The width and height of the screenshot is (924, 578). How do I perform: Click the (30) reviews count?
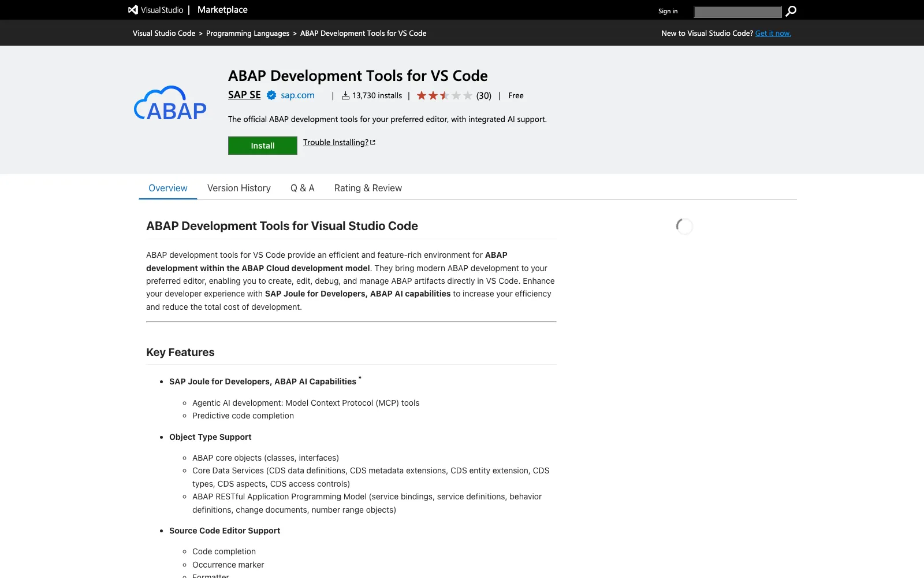(x=484, y=96)
